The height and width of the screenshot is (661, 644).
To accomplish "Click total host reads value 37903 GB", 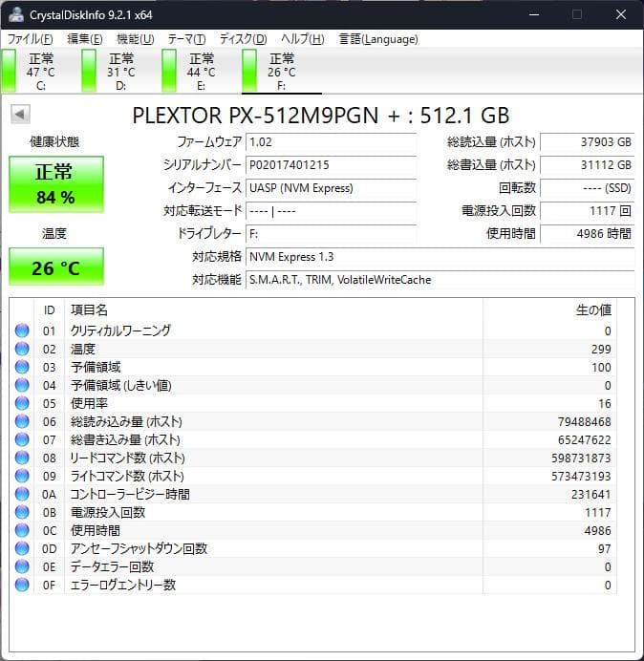I will click(587, 142).
